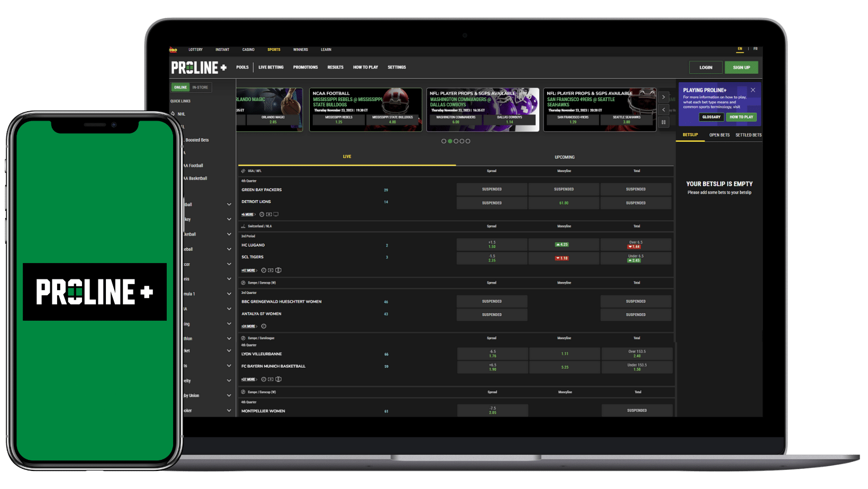
Task: Switch to IN-STORE mode toggle
Action: point(200,87)
